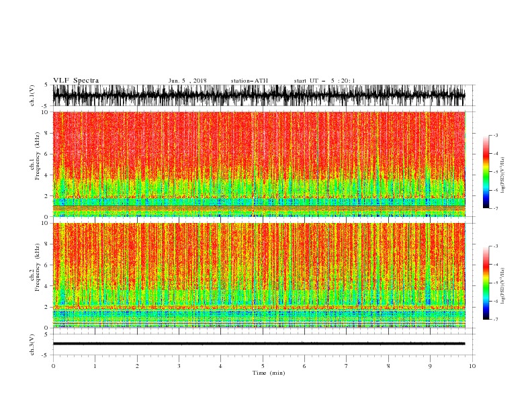
Task: Select the upper "log(PSD)(V²/Hz)" colorbar label
Action: tap(503, 175)
